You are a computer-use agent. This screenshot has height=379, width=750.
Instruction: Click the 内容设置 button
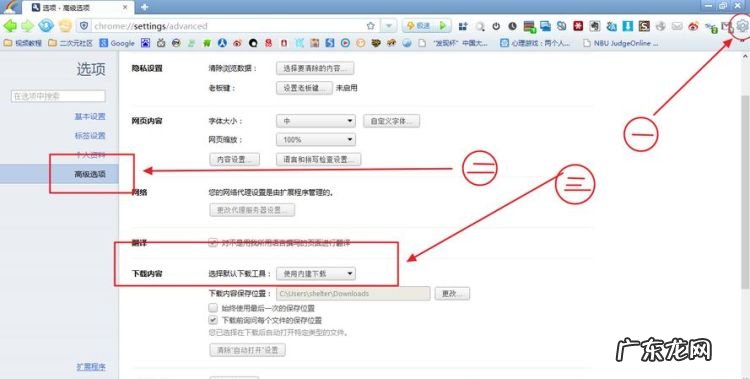(234, 159)
